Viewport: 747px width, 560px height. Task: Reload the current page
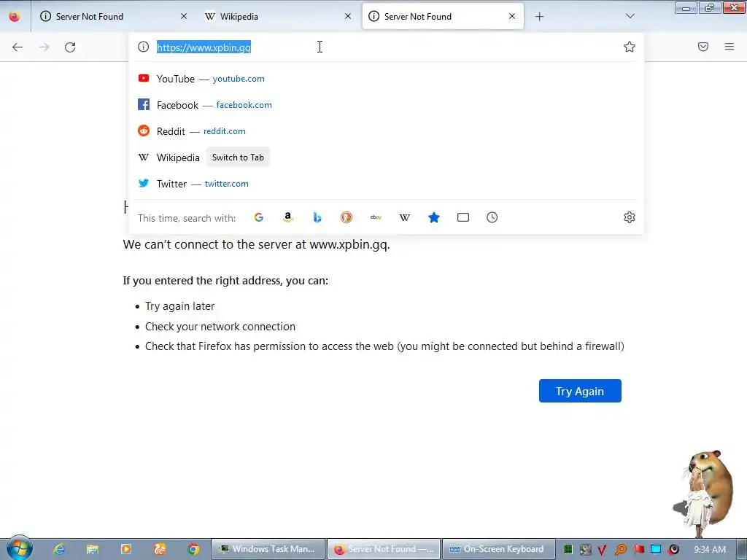pyautogui.click(x=70, y=47)
